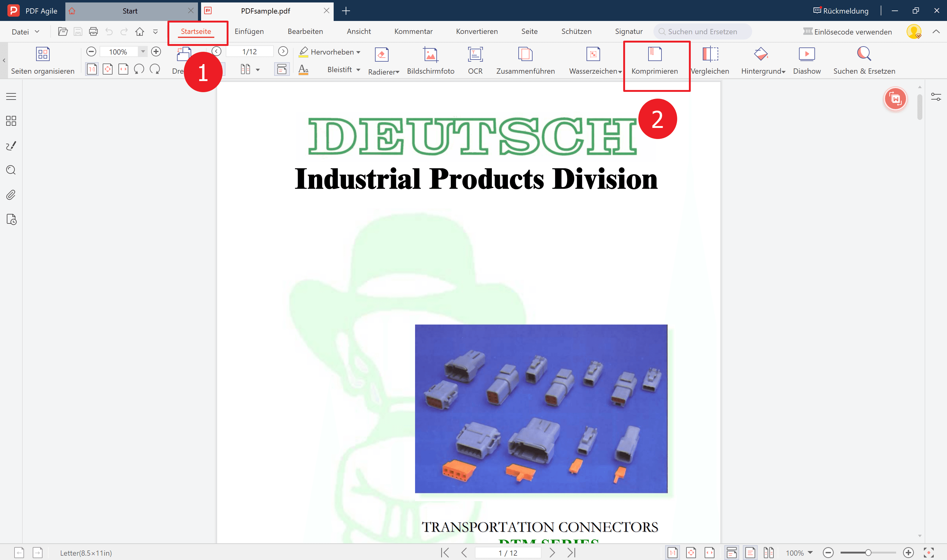
Task: Rotate page clockwise in ribbon
Action: [155, 69]
